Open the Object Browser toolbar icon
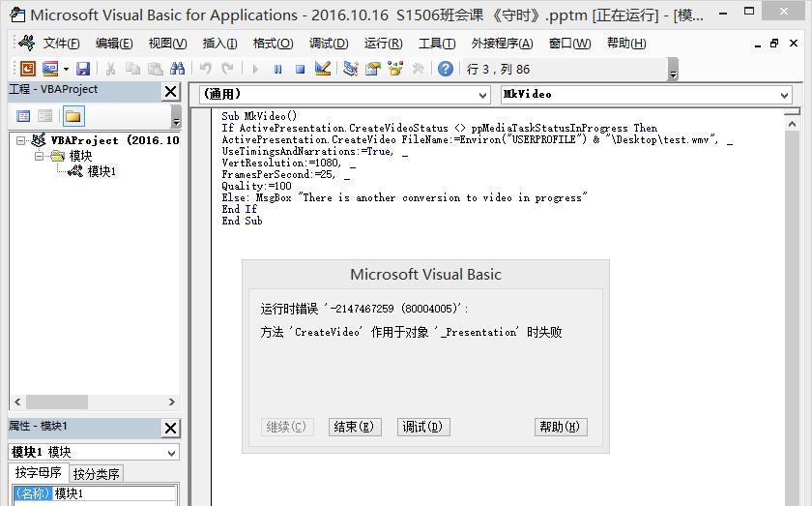Screen dimensions: 812x506 point(395,69)
